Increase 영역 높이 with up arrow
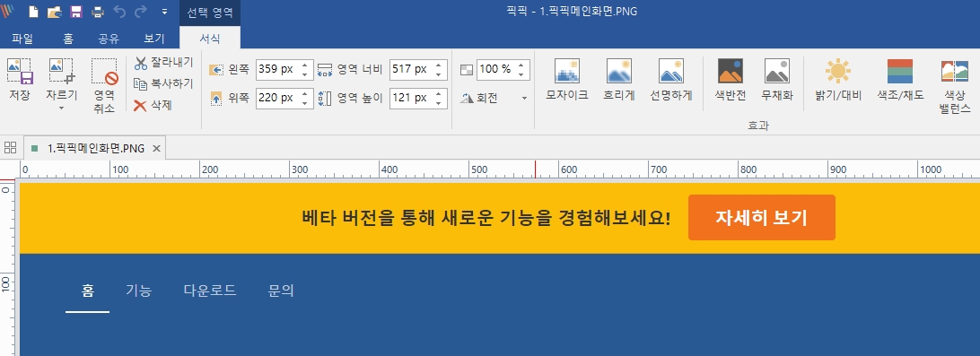Image resolution: width=980 pixels, height=356 pixels. pos(438,93)
